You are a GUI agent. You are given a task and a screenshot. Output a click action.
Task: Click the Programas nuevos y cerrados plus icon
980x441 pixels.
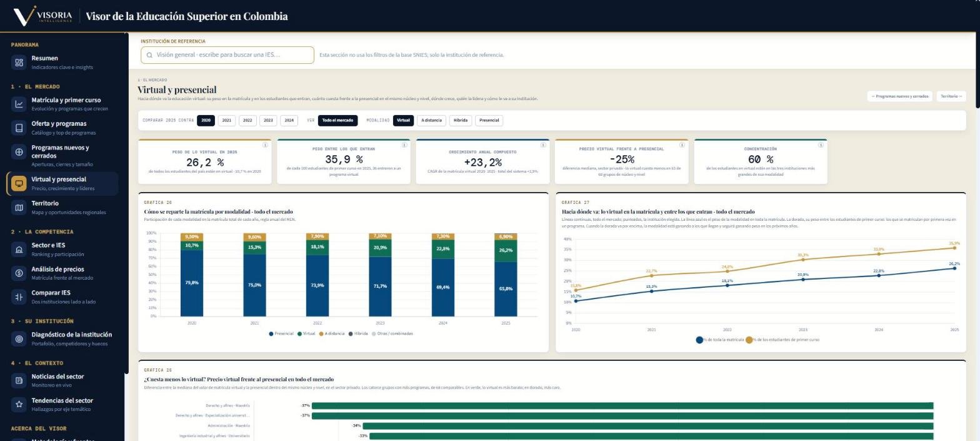click(x=19, y=151)
